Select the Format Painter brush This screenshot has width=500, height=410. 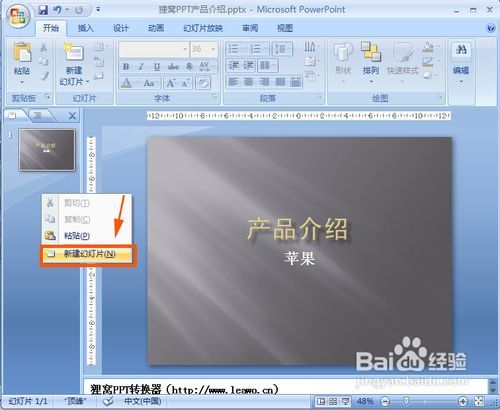coord(44,76)
